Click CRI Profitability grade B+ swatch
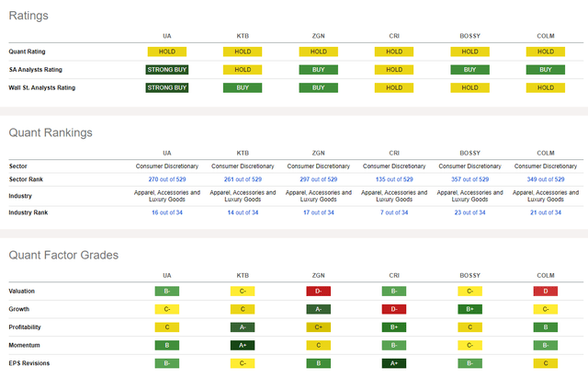The height and width of the screenshot is (378, 588). [x=394, y=327]
